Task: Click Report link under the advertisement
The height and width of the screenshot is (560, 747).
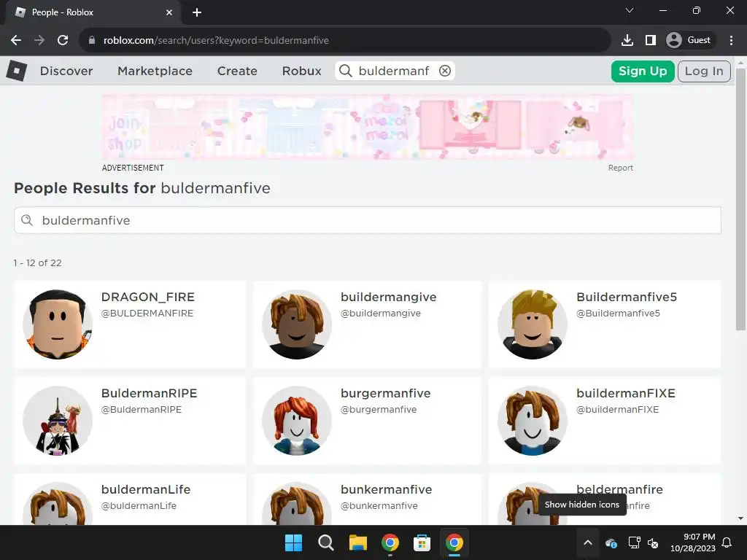Action: click(x=620, y=168)
